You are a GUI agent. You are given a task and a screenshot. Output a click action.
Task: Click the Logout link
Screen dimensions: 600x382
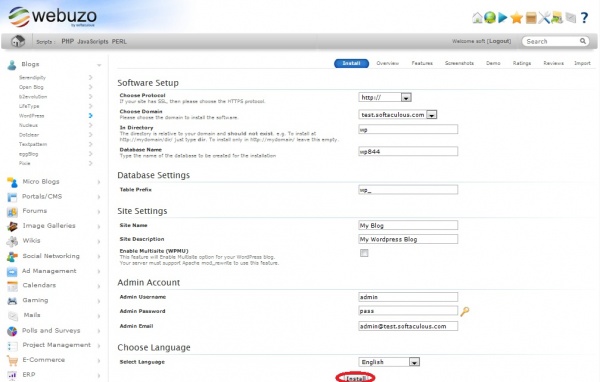[x=499, y=41]
